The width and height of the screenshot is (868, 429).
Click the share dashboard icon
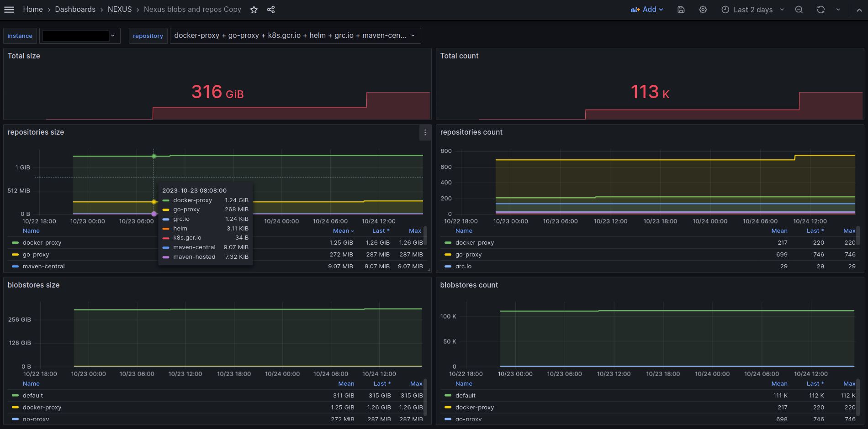[271, 10]
